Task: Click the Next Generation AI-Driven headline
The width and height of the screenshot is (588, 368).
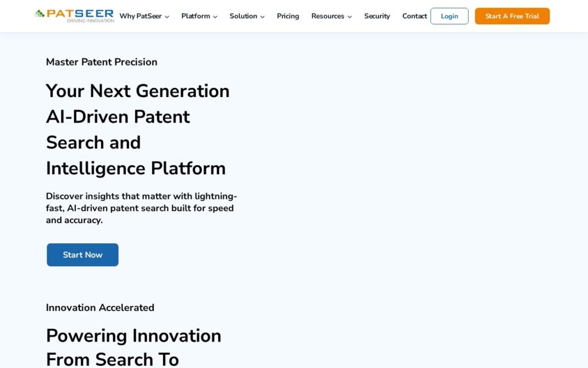Action: 138,129
